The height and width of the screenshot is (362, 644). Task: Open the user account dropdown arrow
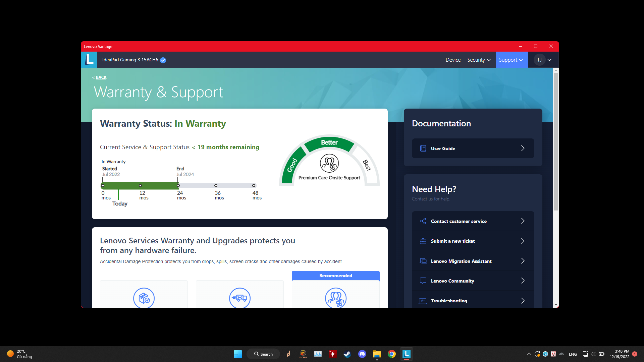tap(549, 60)
